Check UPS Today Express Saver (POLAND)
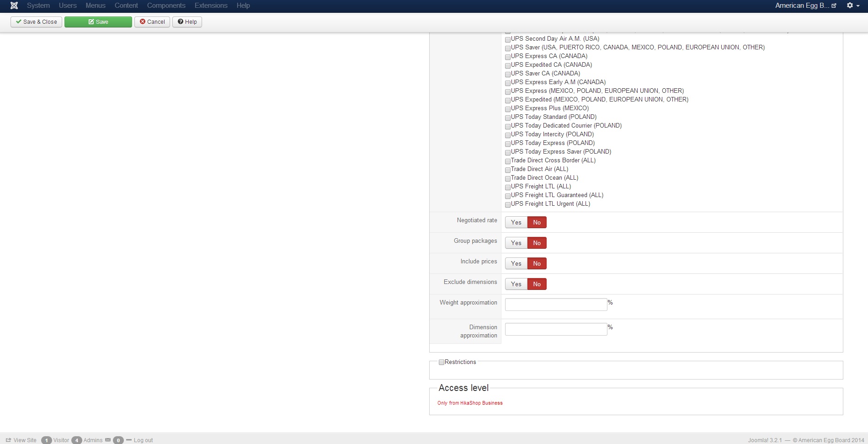868x444 pixels. point(508,153)
